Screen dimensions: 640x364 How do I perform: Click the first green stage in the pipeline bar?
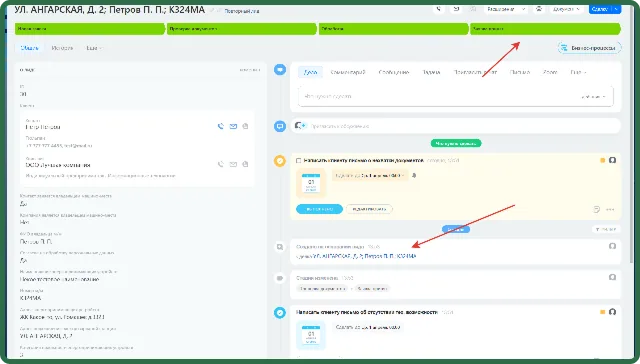90,29
